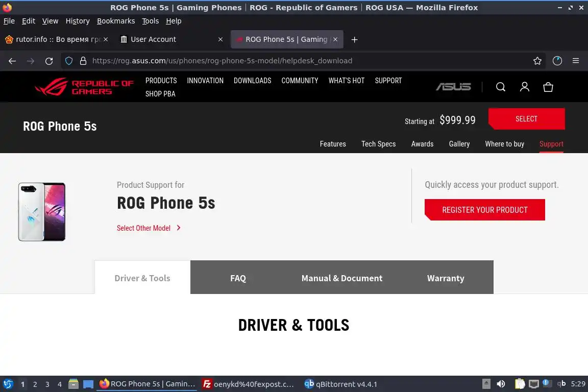
Task: Switch to the Warranty tab
Action: 446,278
